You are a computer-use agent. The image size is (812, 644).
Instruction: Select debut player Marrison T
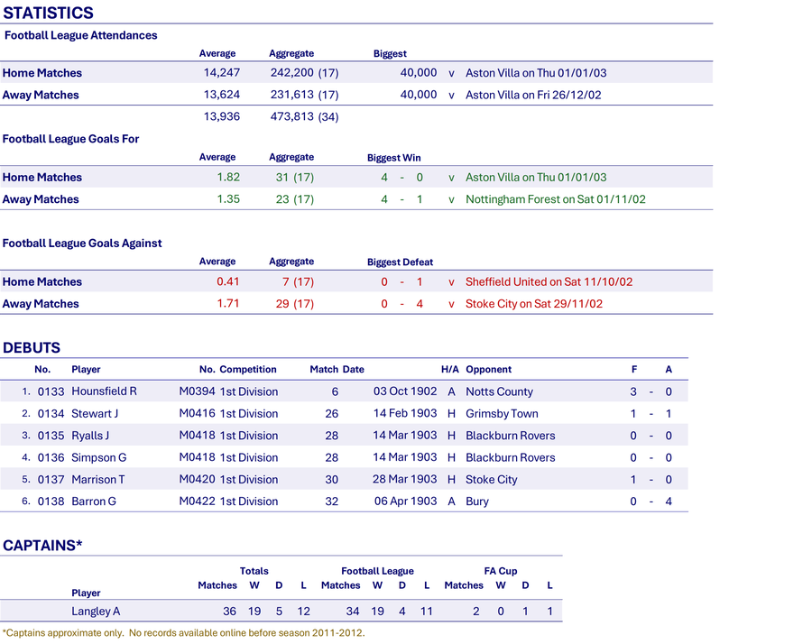pos(97,479)
